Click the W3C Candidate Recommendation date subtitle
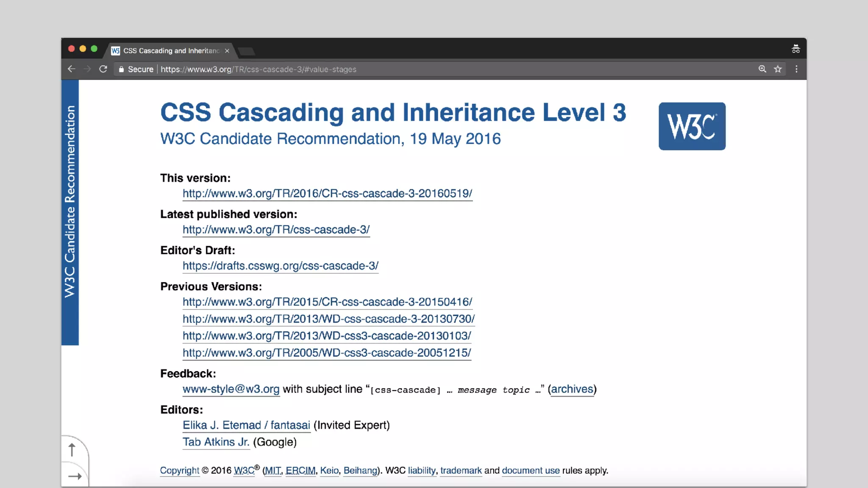 point(331,139)
